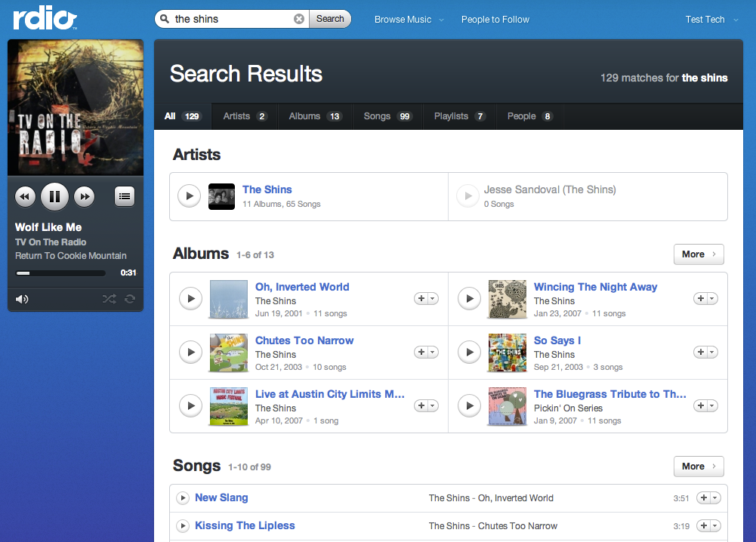Skip to next track button

(x=85, y=196)
